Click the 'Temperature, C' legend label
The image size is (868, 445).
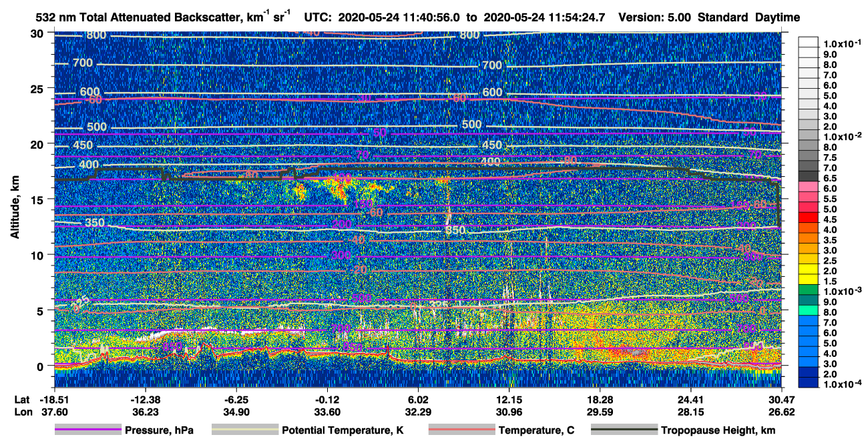click(x=536, y=431)
